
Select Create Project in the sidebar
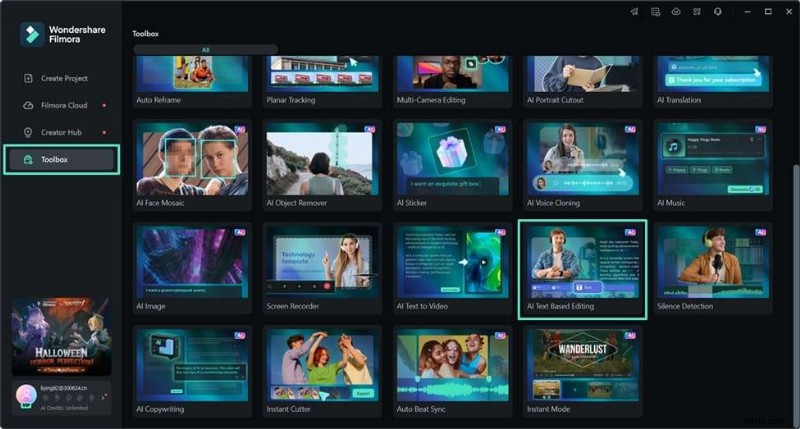click(64, 78)
